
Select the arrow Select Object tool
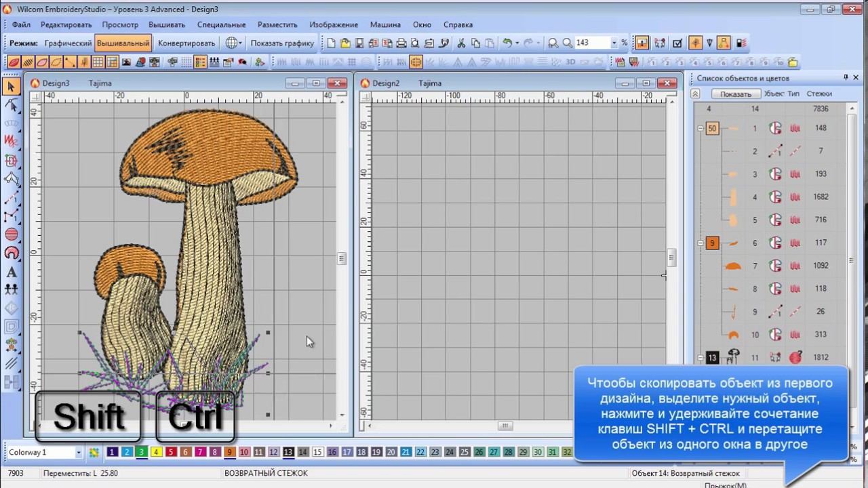[11, 87]
